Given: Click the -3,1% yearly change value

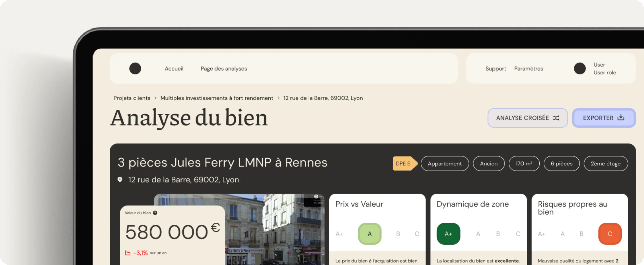Looking at the screenshot, I should (140, 253).
